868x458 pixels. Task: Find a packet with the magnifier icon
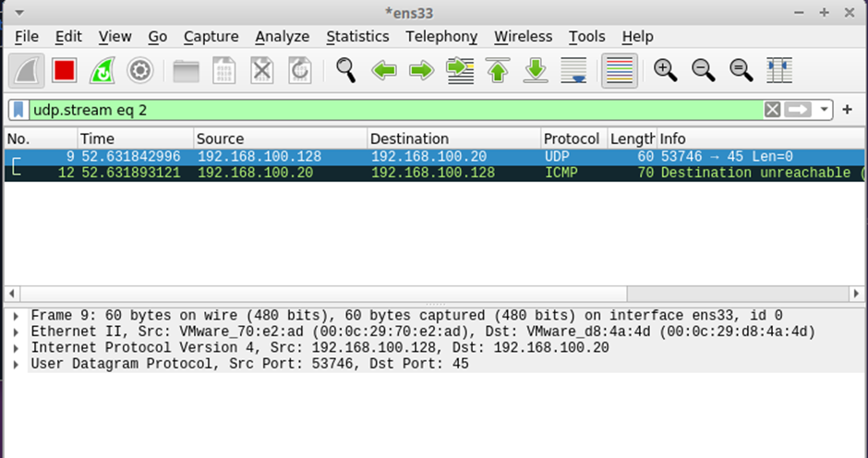(346, 70)
